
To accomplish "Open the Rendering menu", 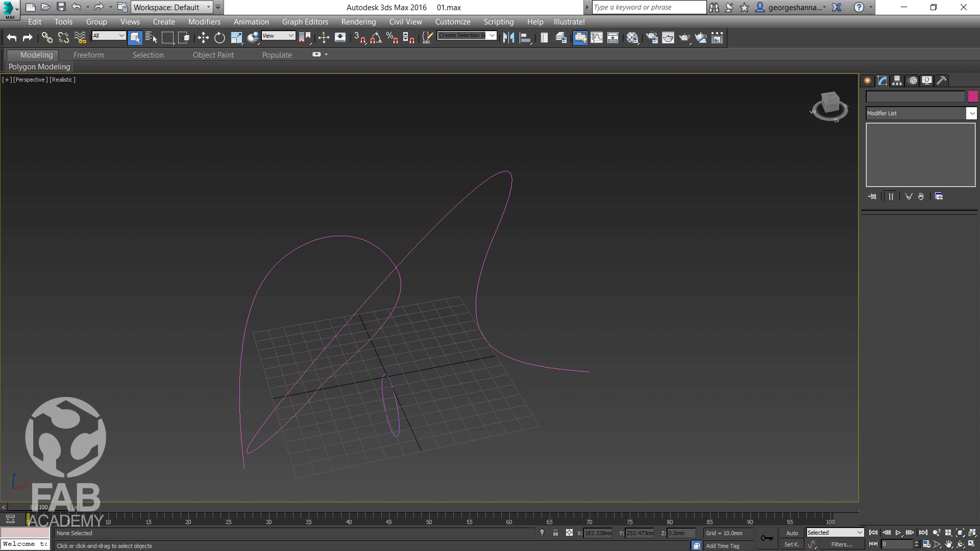I will point(358,22).
